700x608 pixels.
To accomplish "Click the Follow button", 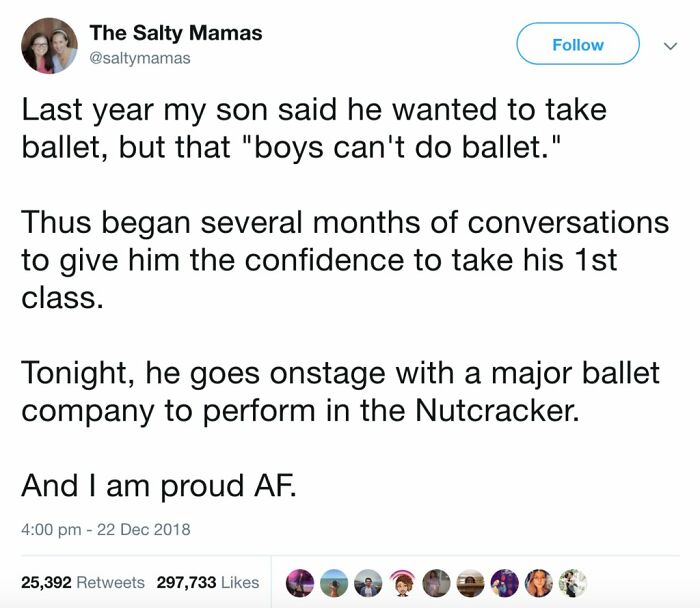I will click(x=578, y=44).
